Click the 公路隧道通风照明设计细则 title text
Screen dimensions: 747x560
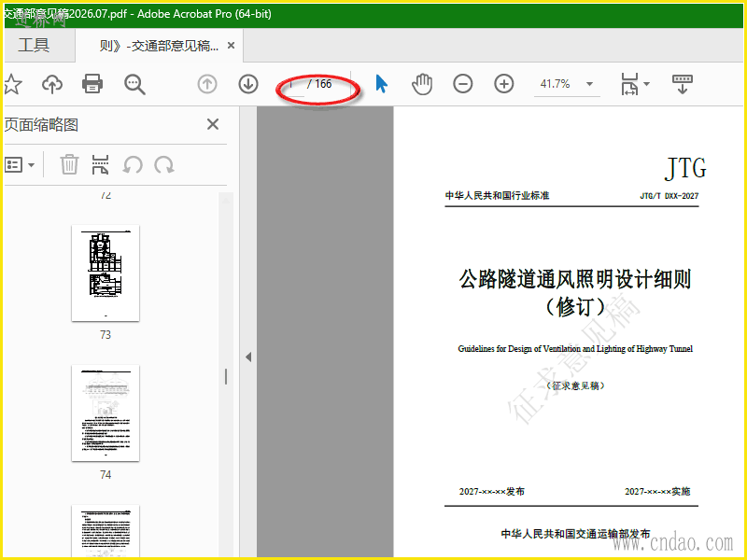coord(575,279)
